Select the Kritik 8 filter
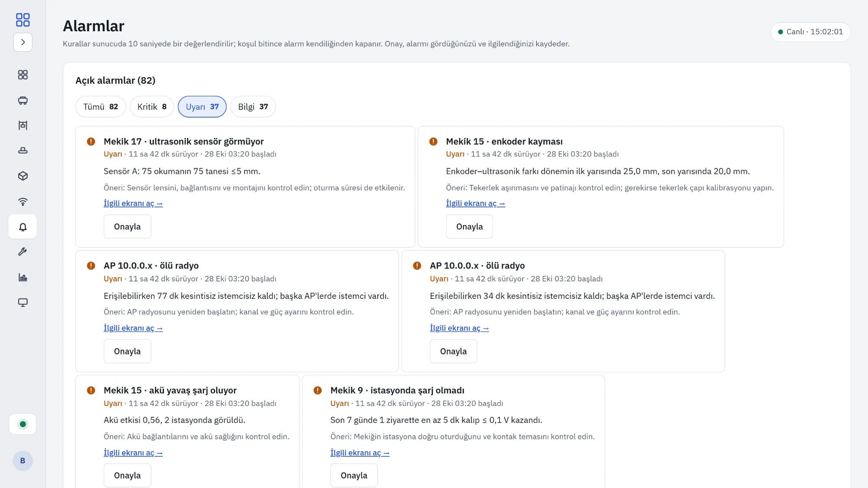 point(152,107)
